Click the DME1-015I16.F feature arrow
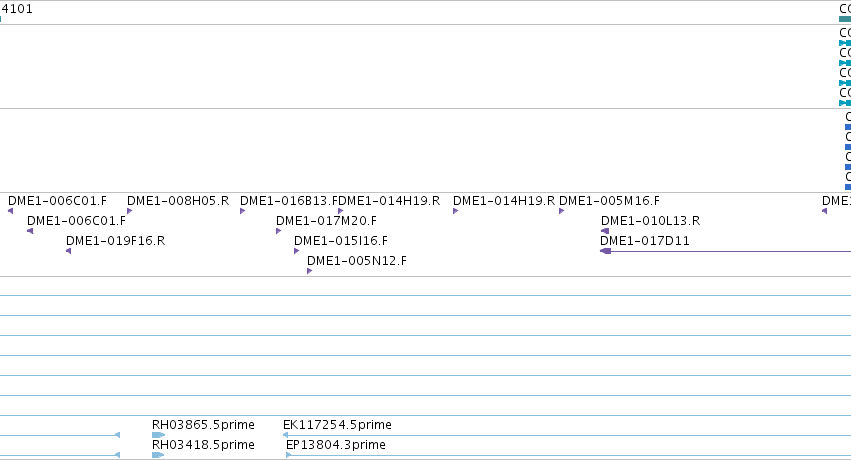The image size is (851, 460). pyautogui.click(x=296, y=251)
